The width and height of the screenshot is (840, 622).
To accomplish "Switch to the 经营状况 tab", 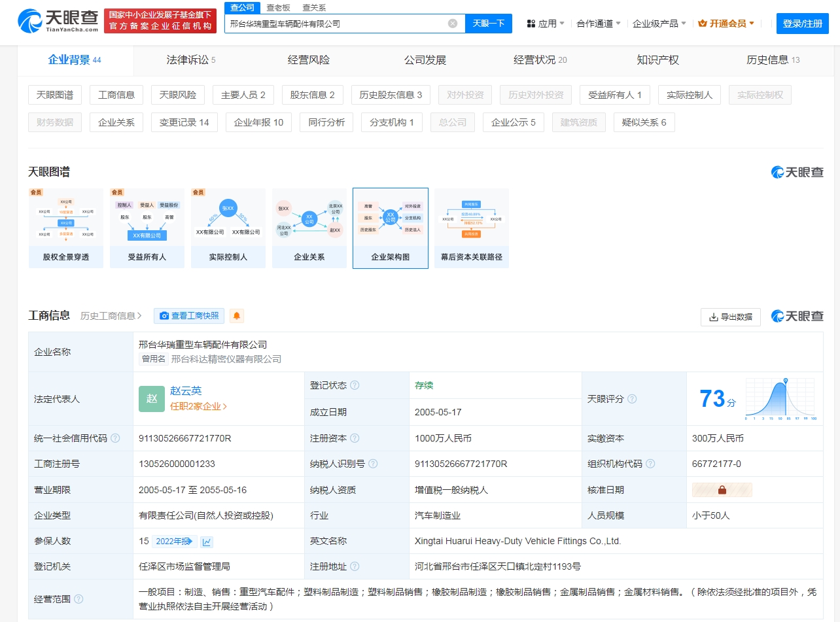I will click(540, 60).
